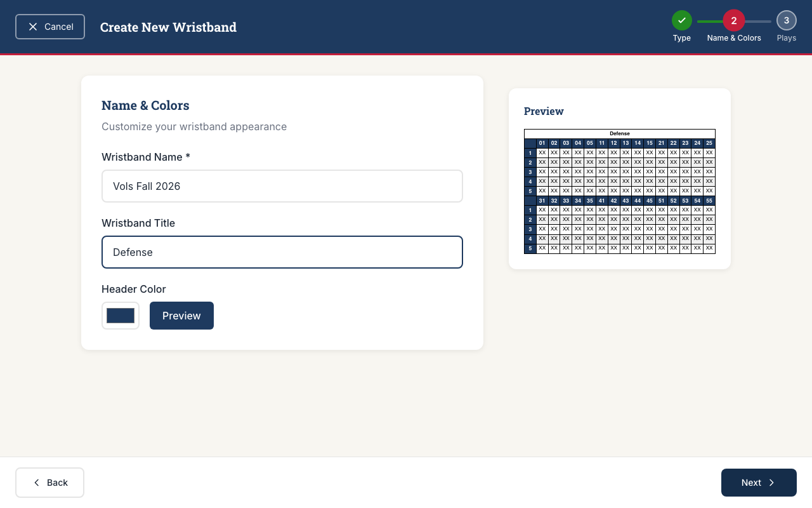This screenshot has width=812, height=508.
Task: Focus the Wristband Name field
Action: (282, 186)
